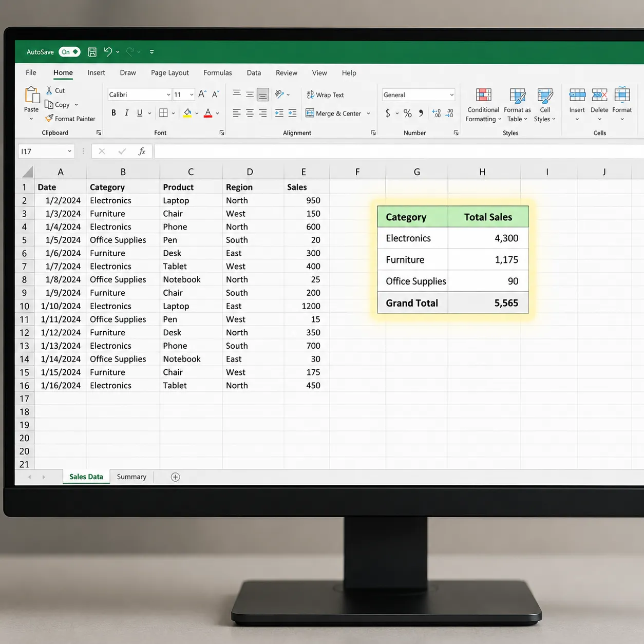Switch to the Data ribbon tab
The height and width of the screenshot is (644, 644).
254,73
